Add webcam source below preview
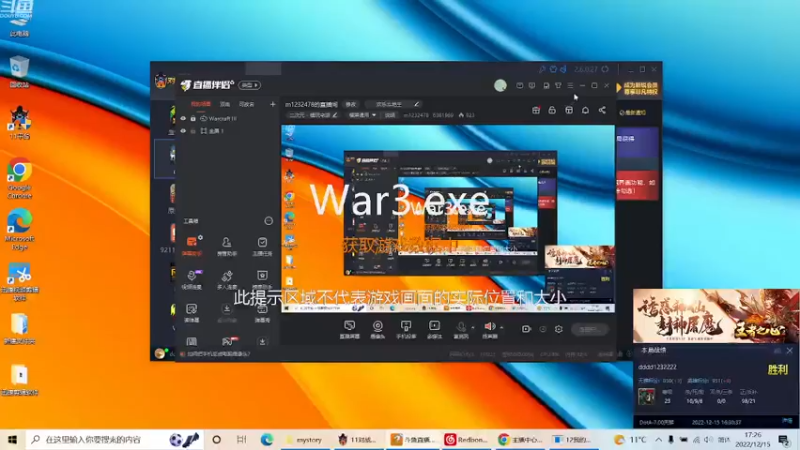Screen dimensions: 800x450 click(x=378, y=330)
